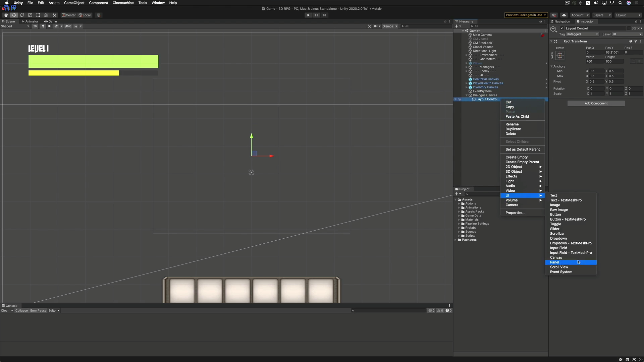Expand the HealthBar Canvas hierarchy item
This screenshot has width=644, height=362.
click(x=466, y=79)
